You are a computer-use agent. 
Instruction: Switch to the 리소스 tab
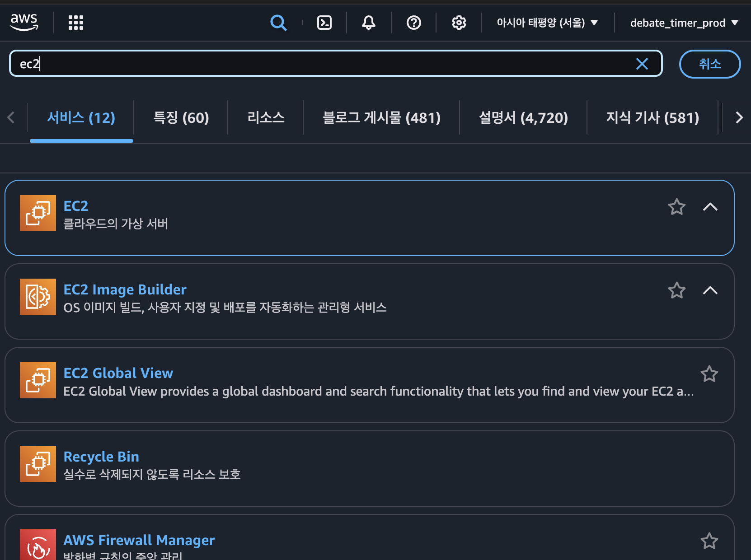tap(266, 118)
